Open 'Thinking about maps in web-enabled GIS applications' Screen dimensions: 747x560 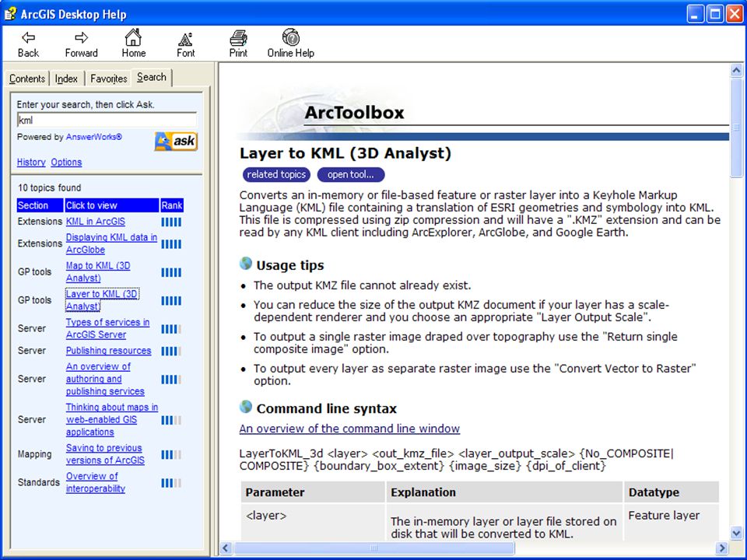(112, 419)
